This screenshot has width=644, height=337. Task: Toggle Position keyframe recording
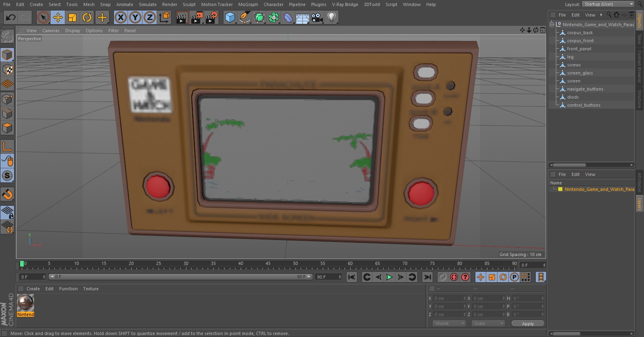(481, 277)
